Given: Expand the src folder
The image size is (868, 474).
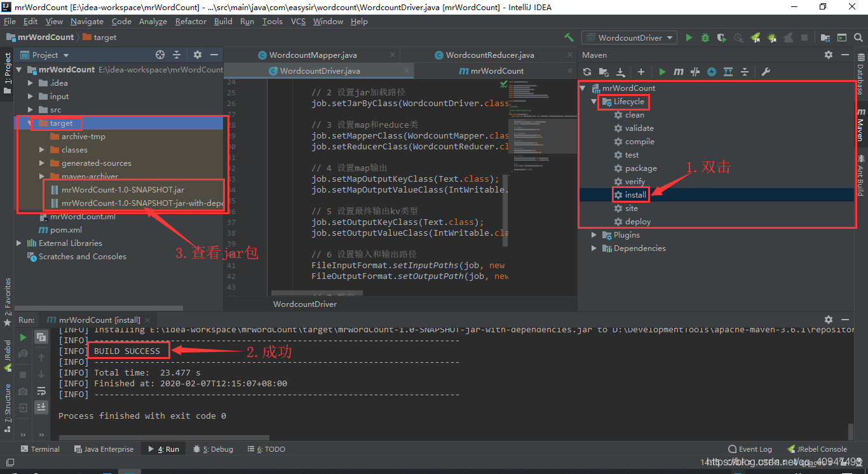Looking at the screenshot, I should pos(31,110).
